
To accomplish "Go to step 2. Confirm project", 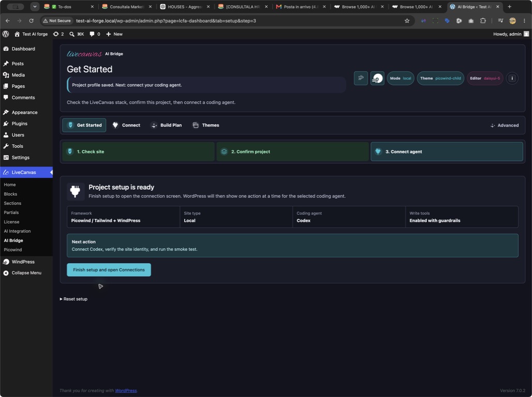I will pyautogui.click(x=293, y=151).
